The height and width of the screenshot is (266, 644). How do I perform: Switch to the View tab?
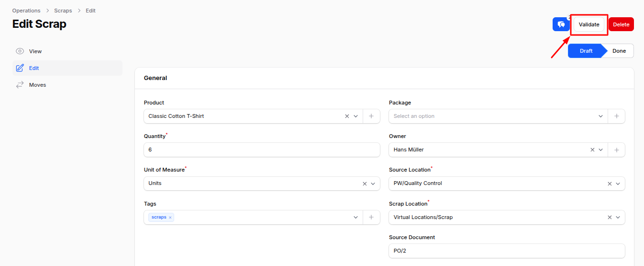tap(35, 51)
